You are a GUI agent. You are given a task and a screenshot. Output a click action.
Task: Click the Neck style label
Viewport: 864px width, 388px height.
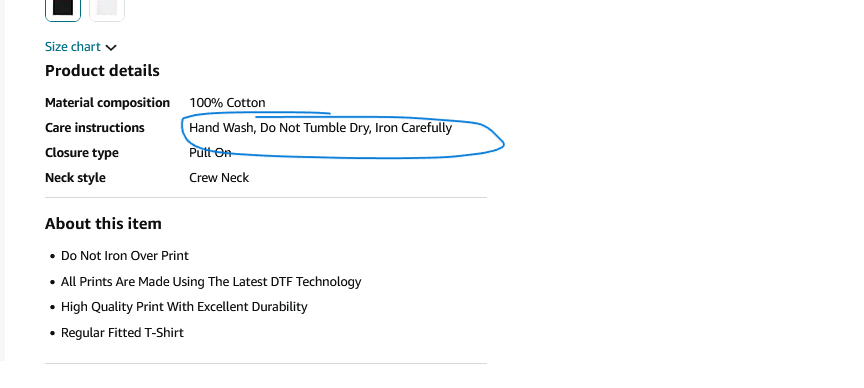pos(75,177)
